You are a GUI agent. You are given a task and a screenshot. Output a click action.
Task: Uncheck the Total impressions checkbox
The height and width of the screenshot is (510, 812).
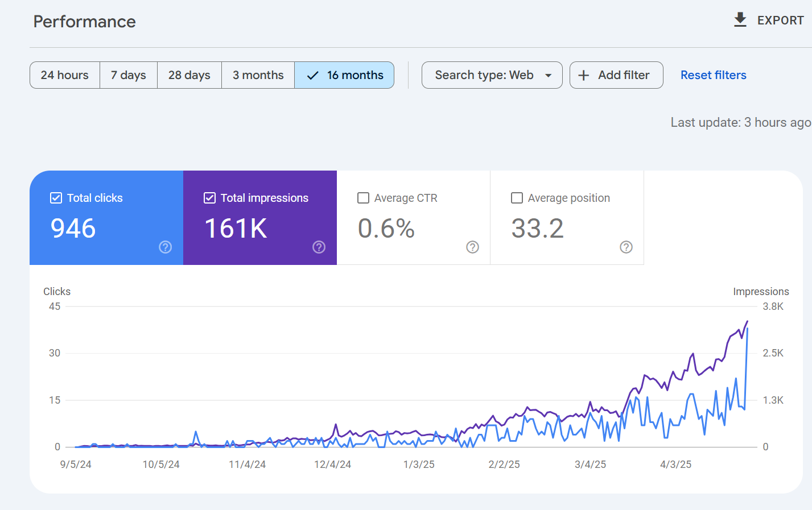tap(209, 198)
